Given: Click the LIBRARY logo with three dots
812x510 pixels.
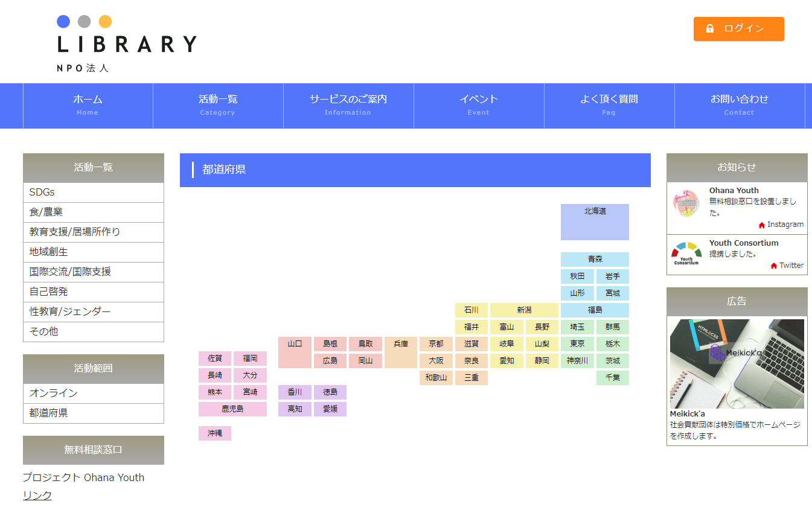Looking at the screenshot, I should (127, 43).
